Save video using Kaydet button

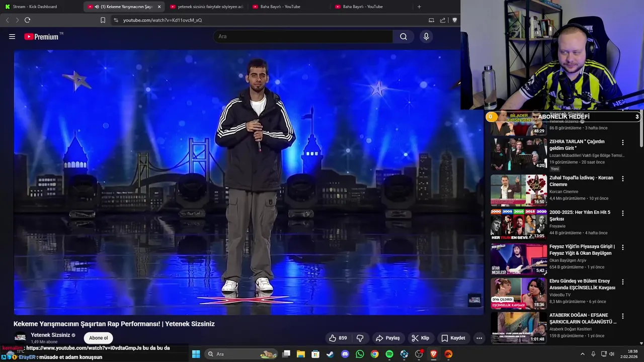453,338
